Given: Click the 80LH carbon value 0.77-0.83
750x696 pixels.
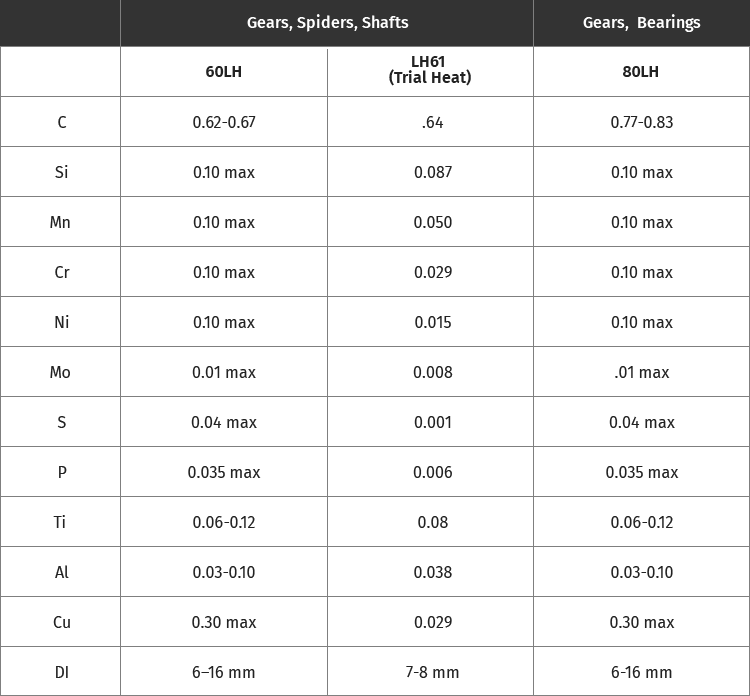Looking at the screenshot, I should click(641, 122).
